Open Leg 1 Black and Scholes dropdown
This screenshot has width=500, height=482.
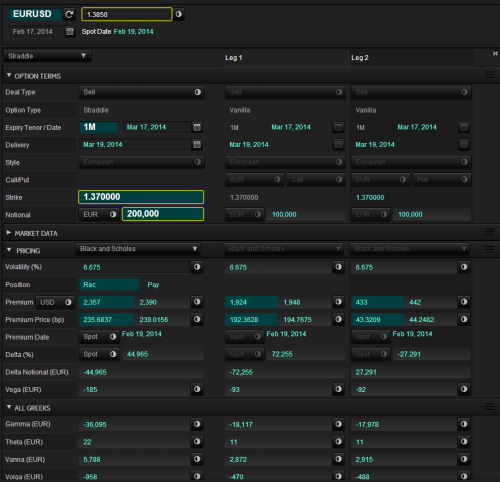coord(284,249)
